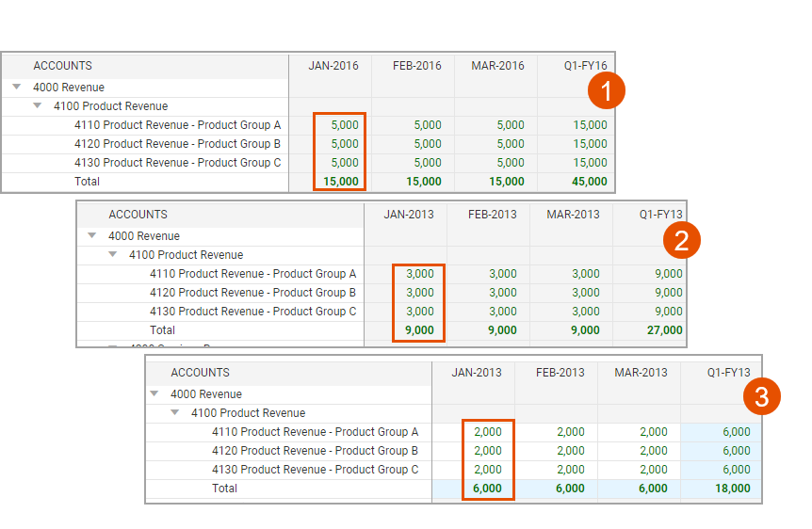Click the orange number 1 callout badge

(607, 90)
